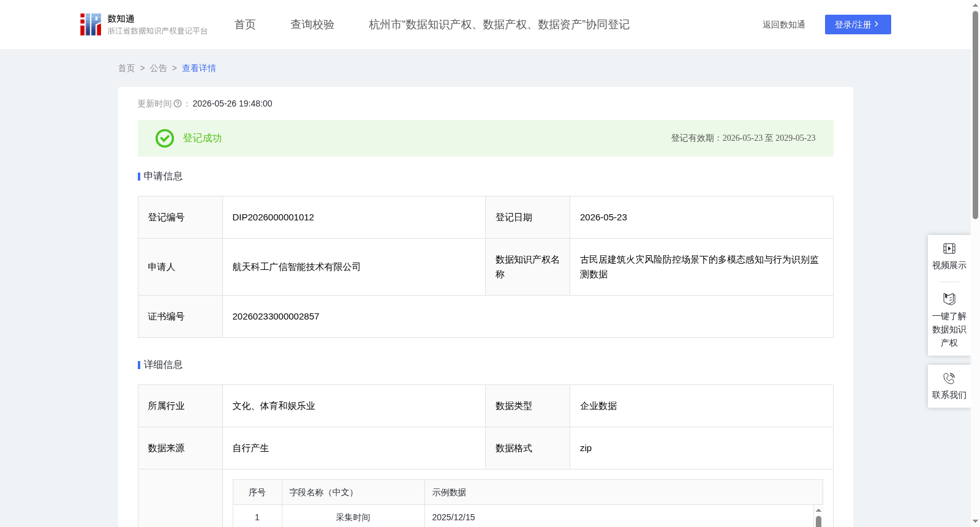Click the 联系我们 label in the side panel

coord(949,395)
